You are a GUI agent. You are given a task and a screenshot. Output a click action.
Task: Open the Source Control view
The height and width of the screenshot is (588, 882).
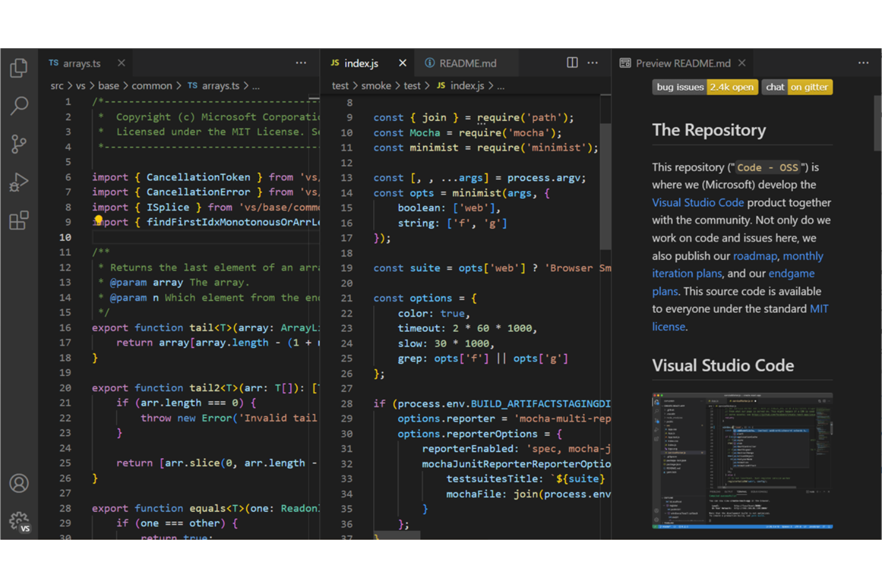point(18,144)
